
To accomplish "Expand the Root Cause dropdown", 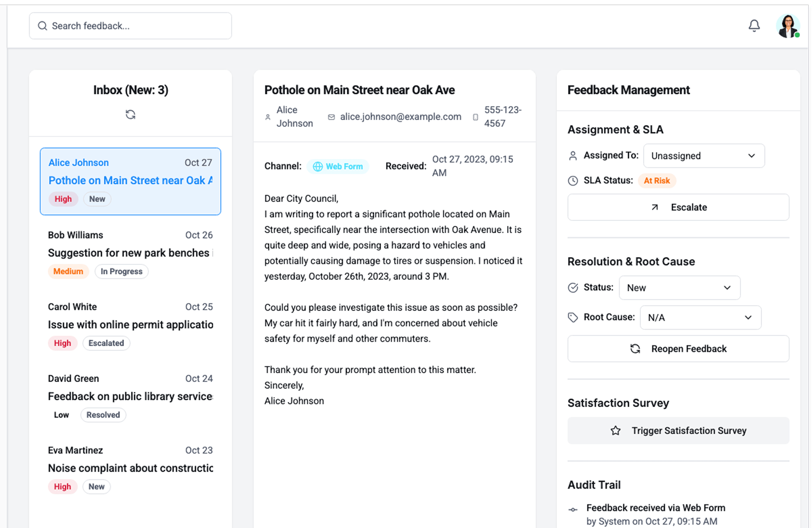I will 700,317.
